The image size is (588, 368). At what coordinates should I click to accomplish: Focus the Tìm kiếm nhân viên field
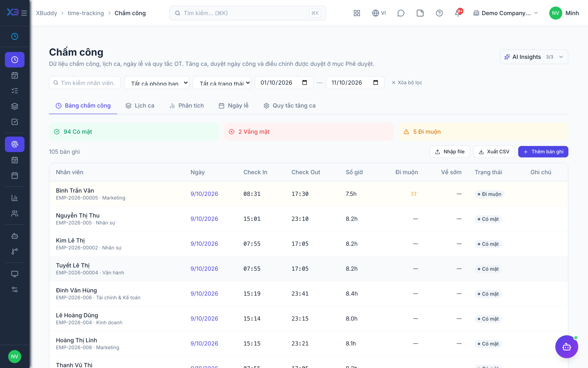85,83
